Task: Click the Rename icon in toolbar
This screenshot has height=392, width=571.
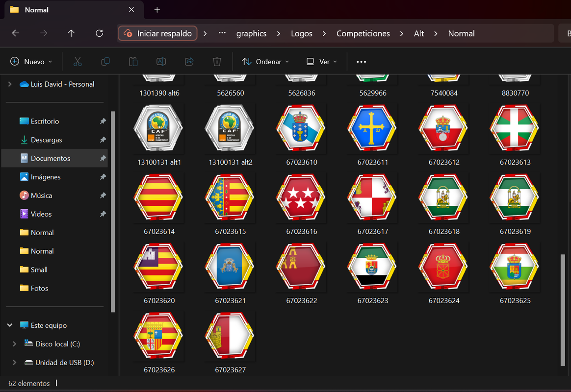Action: click(161, 62)
